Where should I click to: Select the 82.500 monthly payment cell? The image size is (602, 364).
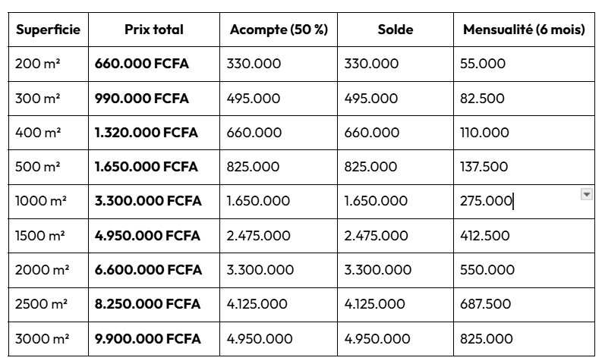[524, 99]
